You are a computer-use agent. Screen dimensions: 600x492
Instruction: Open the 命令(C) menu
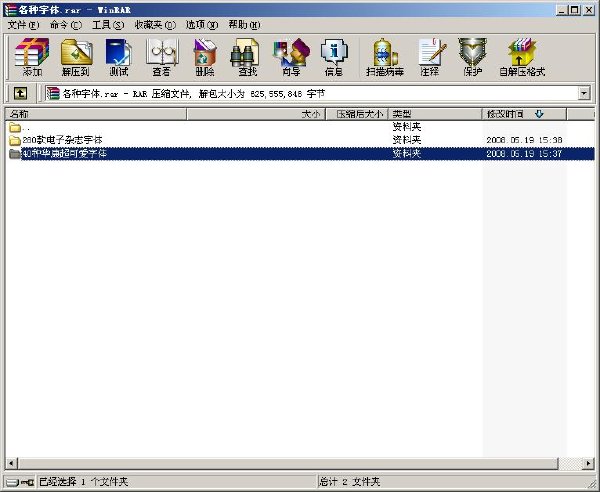(x=66, y=25)
